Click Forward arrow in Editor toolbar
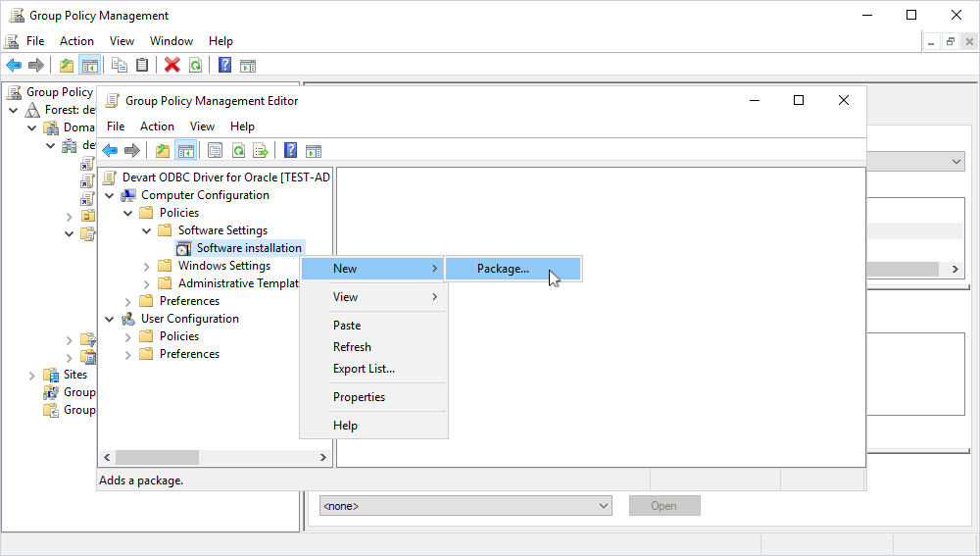 coord(132,150)
